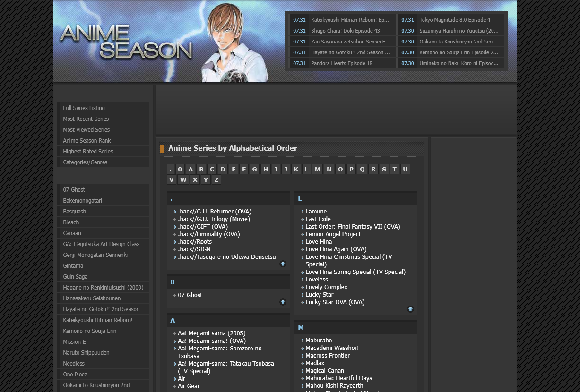Open Shugo Chara! Doki Episode 43

coord(345,31)
